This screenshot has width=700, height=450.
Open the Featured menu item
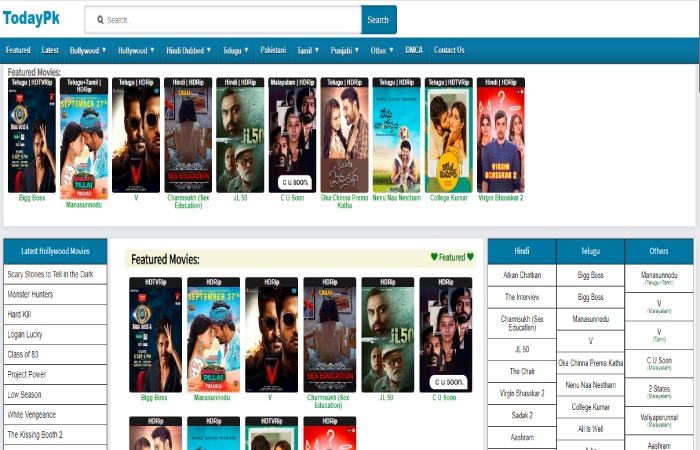click(18, 50)
